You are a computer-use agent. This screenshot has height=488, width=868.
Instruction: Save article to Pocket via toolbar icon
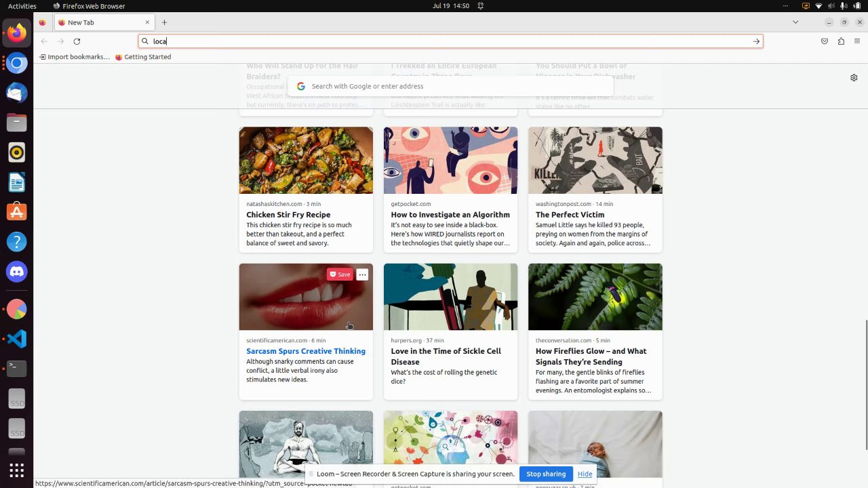point(825,41)
